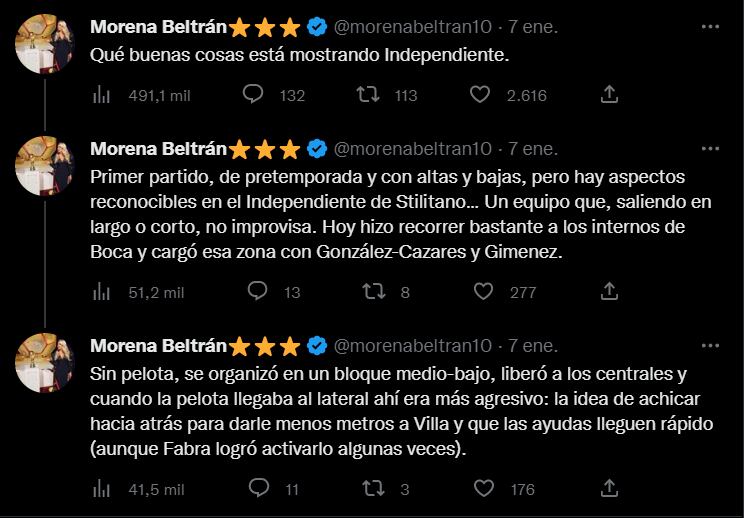Like the tweet with 277 likes

[484, 292]
